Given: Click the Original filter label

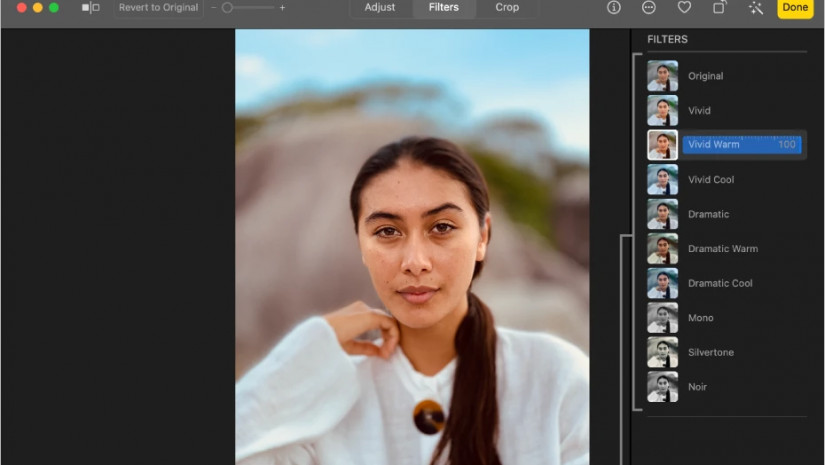Looking at the screenshot, I should tap(706, 76).
